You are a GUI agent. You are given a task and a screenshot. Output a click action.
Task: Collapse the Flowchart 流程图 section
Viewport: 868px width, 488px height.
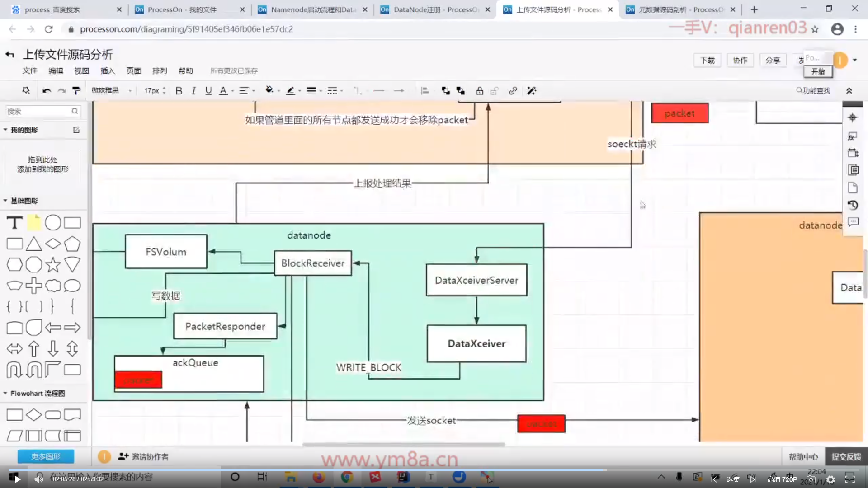[x=5, y=394]
